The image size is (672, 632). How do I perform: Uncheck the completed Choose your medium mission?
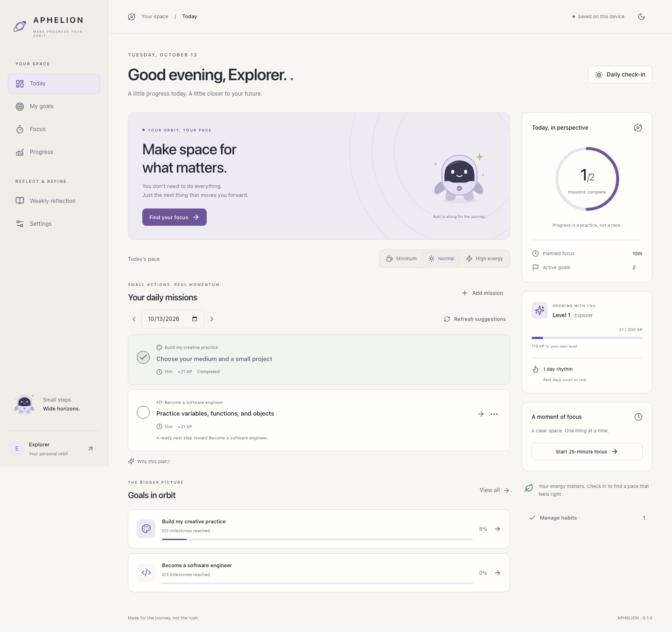[143, 357]
